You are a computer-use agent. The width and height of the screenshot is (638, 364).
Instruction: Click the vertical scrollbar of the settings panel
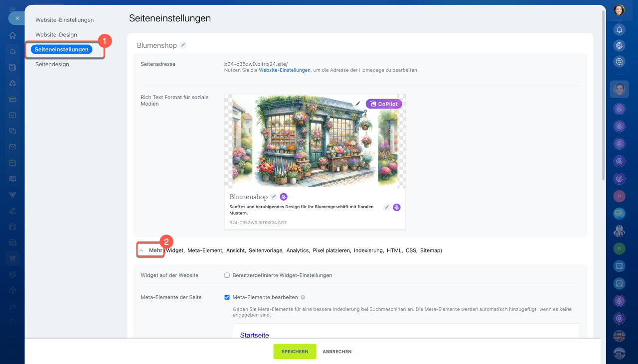pyautogui.click(x=604, y=95)
